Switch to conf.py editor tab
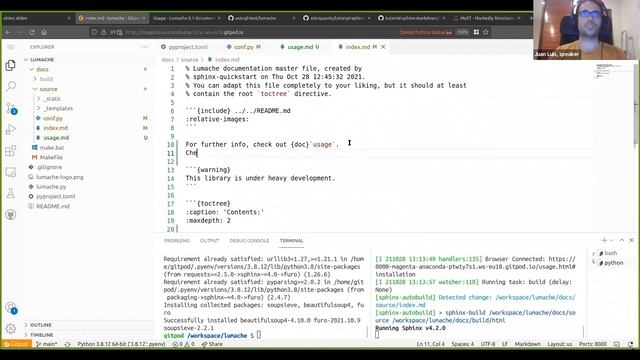This screenshot has width=640, height=360. 244,47
